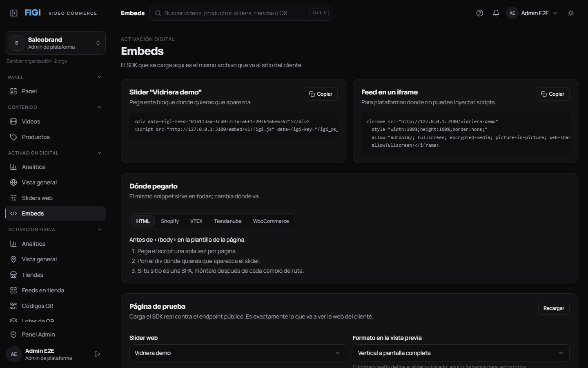Click the iframe code snippet block
Viewport: 588px width, 368px height.
(x=465, y=133)
